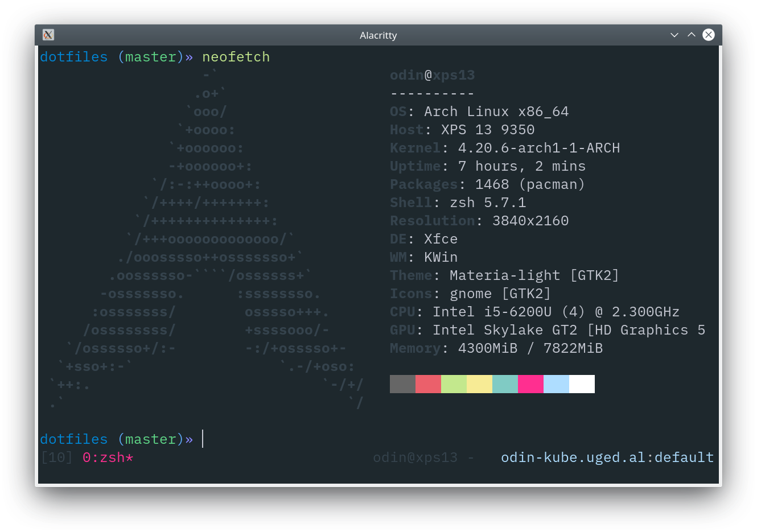
Task: Click the terminal cursor at the prompt
Action: (203, 439)
